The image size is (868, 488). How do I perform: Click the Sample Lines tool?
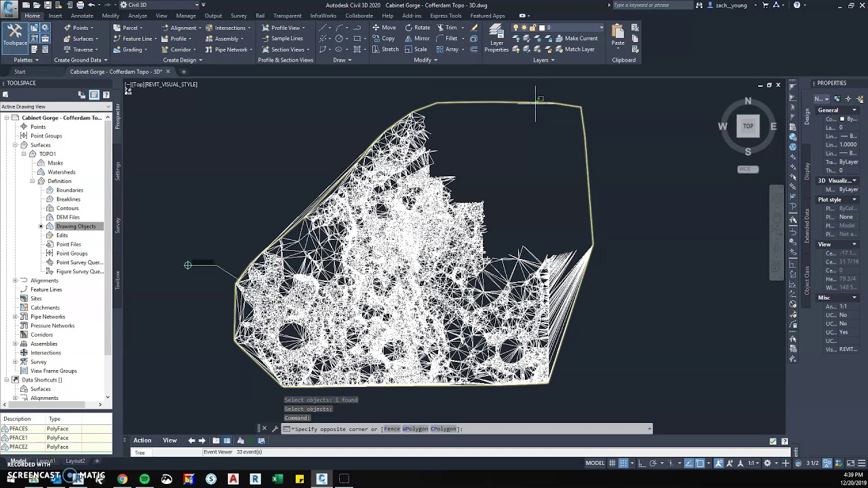click(283, 39)
